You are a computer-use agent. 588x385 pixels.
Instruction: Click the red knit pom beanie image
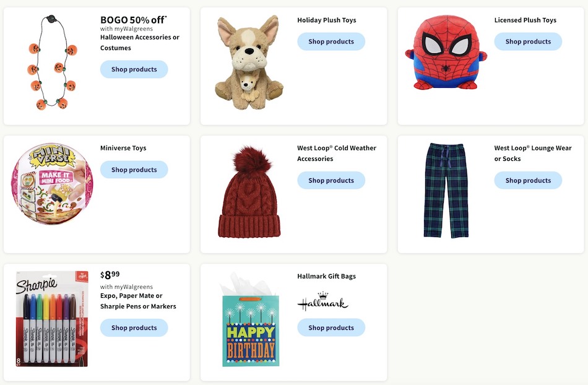pos(249,192)
